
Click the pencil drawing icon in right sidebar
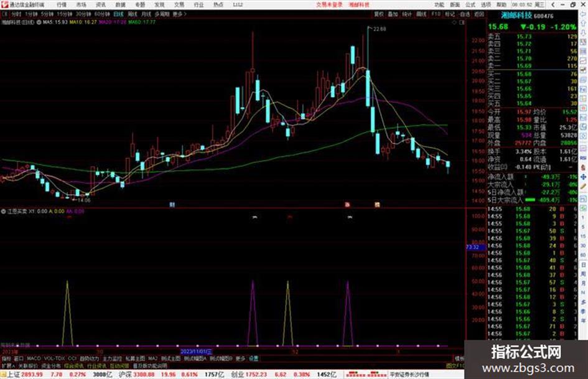coord(583,186)
